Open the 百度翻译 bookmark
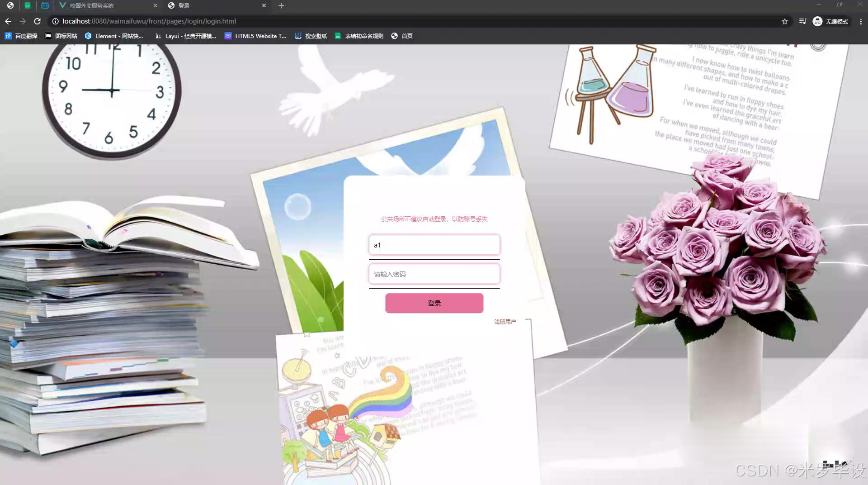The image size is (868, 485). [21, 36]
